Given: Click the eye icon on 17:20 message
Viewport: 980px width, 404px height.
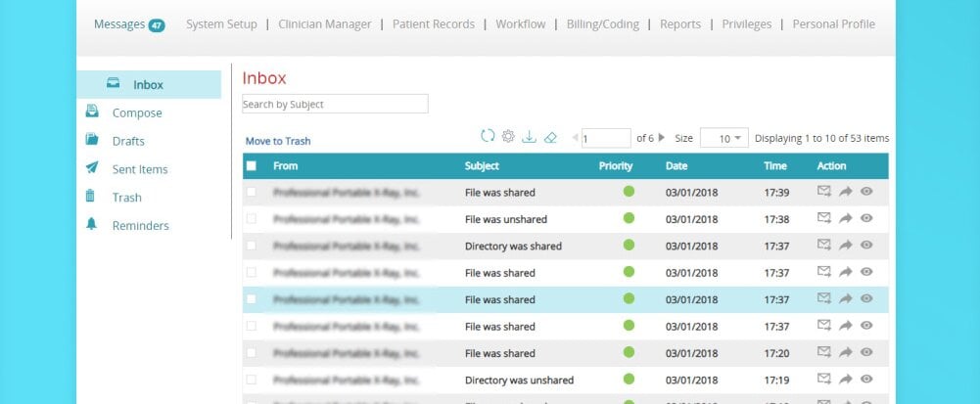Looking at the screenshot, I should (x=866, y=353).
